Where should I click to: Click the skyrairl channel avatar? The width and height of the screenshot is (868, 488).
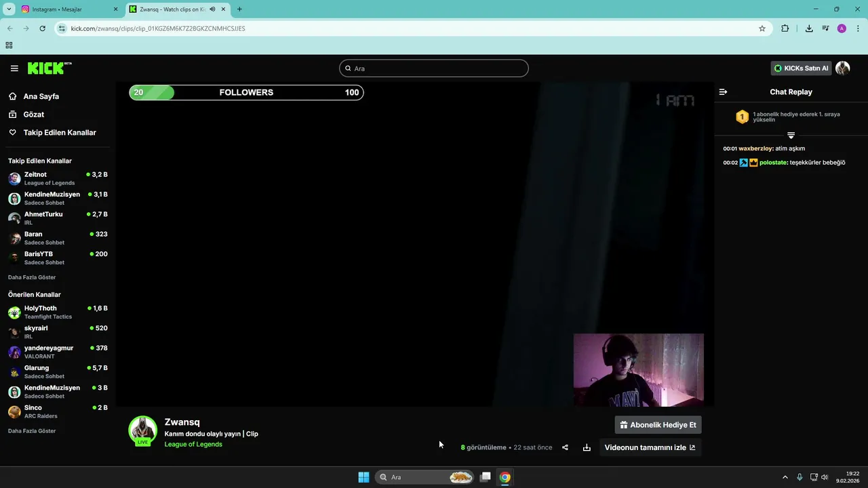point(14,332)
